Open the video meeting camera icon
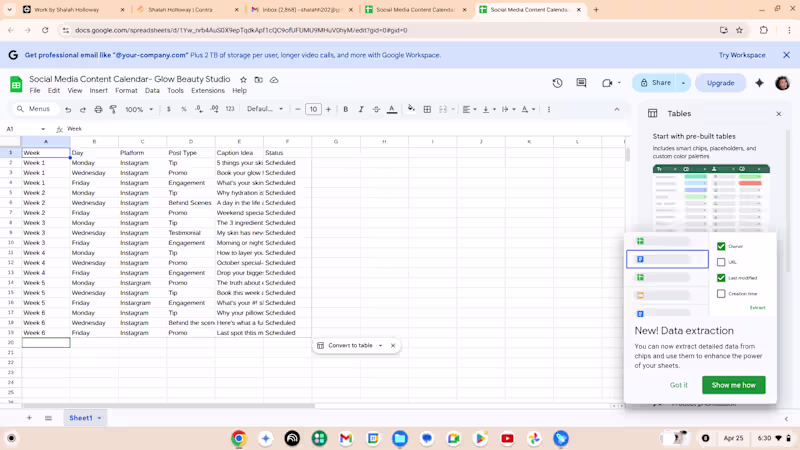Screen dimensions: 800x450 point(607,83)
